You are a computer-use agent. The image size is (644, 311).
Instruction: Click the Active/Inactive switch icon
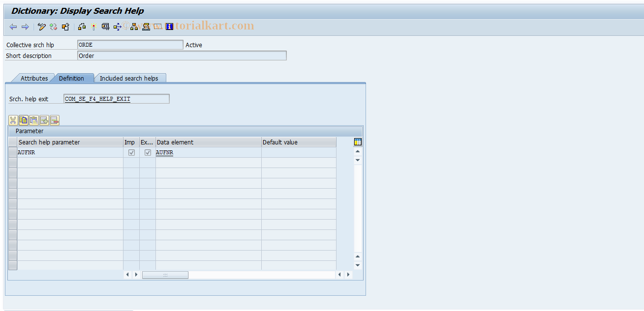[x=54, y=27]
